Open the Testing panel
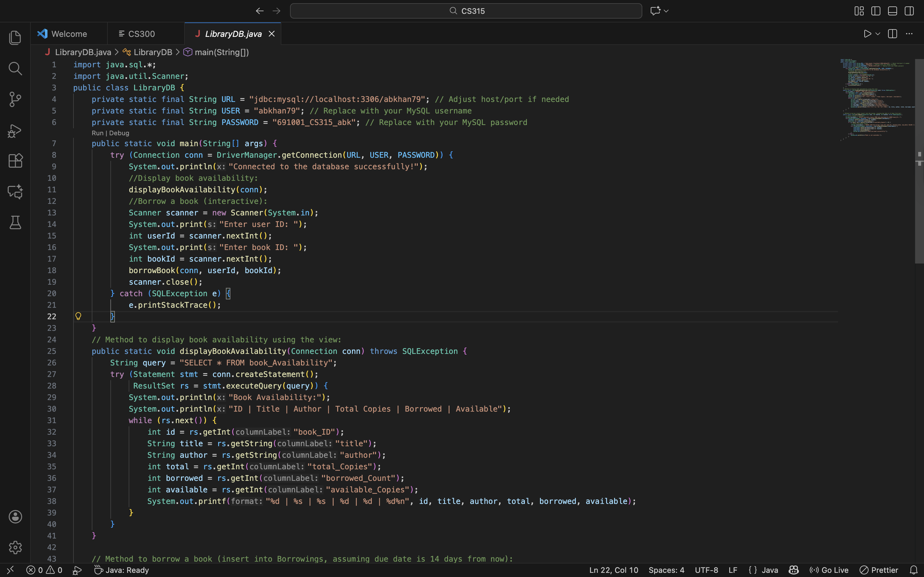The image size is (924, 577). coord(15,222)
